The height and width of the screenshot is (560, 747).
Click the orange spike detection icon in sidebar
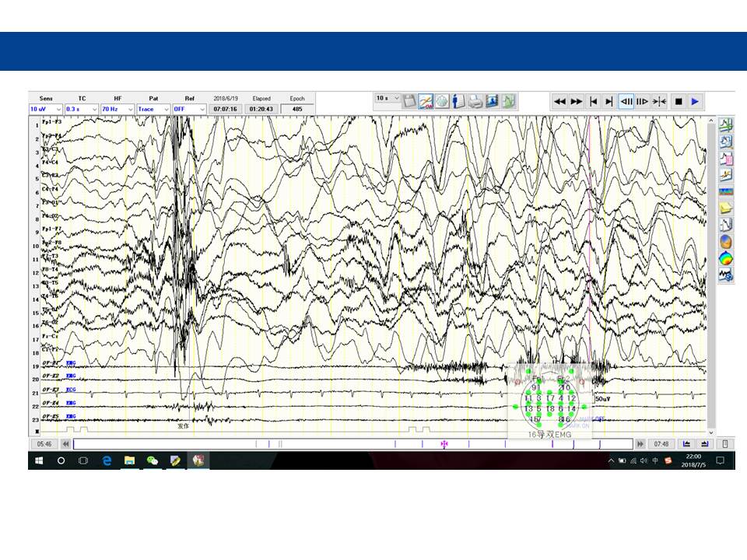click(725, 175)
